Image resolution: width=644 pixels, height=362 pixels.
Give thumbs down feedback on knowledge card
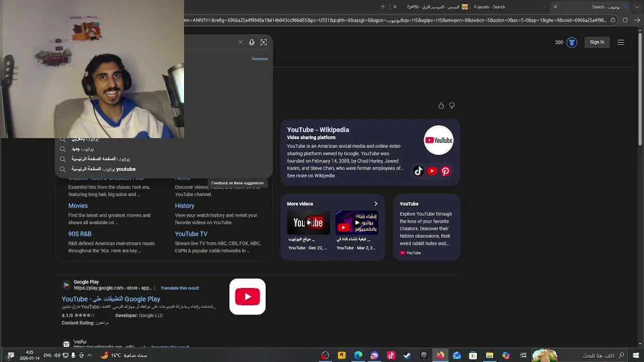452,106
